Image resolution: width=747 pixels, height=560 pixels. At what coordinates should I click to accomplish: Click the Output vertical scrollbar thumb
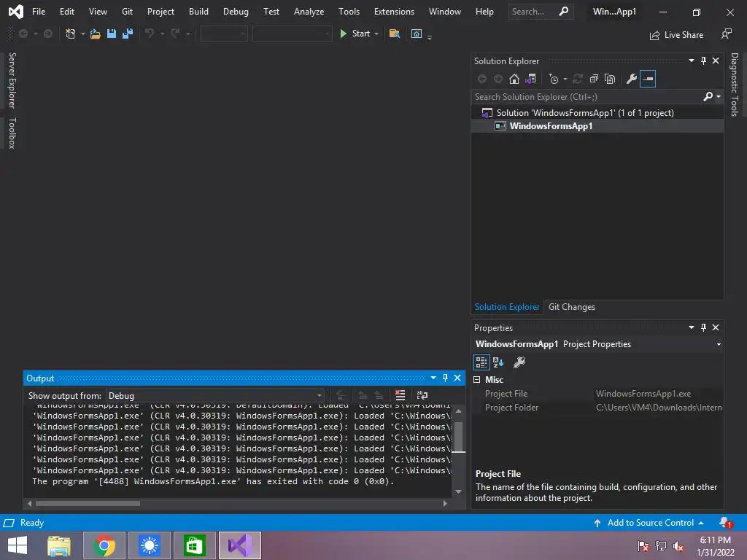(458, 436)
